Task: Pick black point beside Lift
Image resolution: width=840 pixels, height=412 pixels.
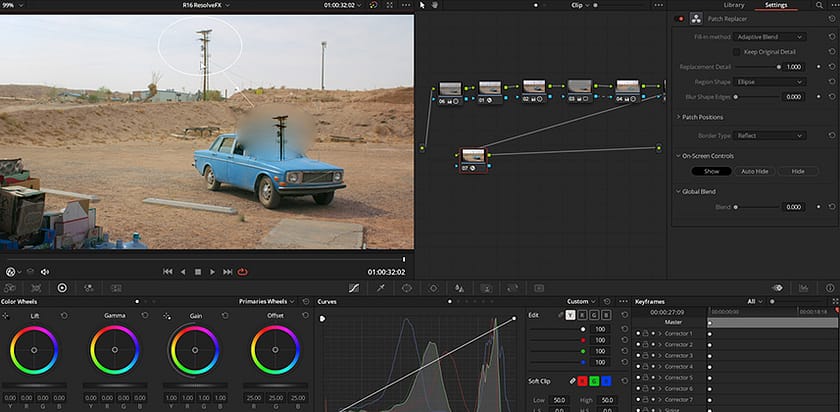Action: (x=6, y=316)
